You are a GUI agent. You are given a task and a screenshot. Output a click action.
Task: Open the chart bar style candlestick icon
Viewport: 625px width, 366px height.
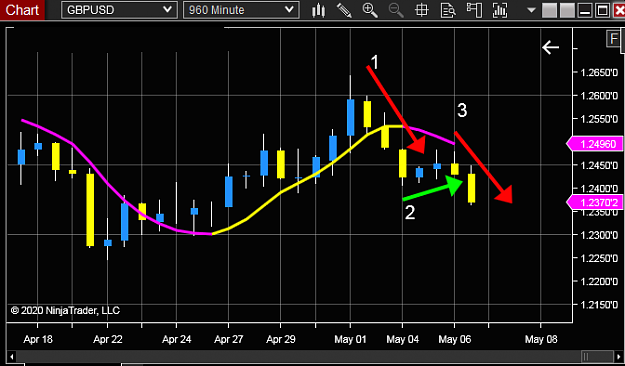[318, 10]
